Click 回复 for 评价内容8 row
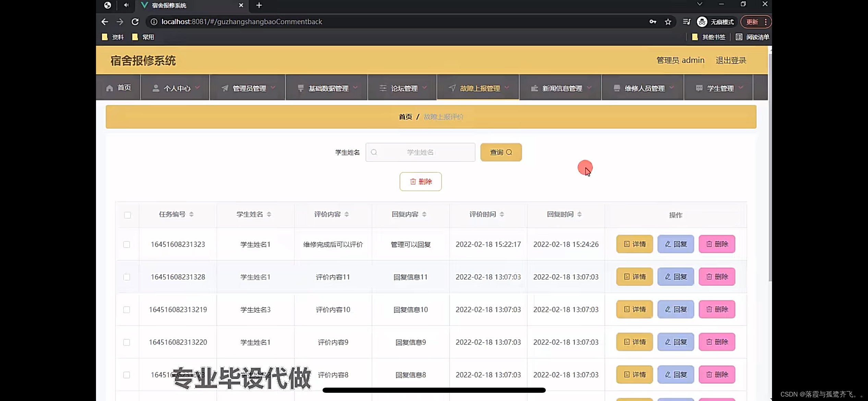Image resolution: width=868 pixels, height=401 pixels. coord(676,375)
